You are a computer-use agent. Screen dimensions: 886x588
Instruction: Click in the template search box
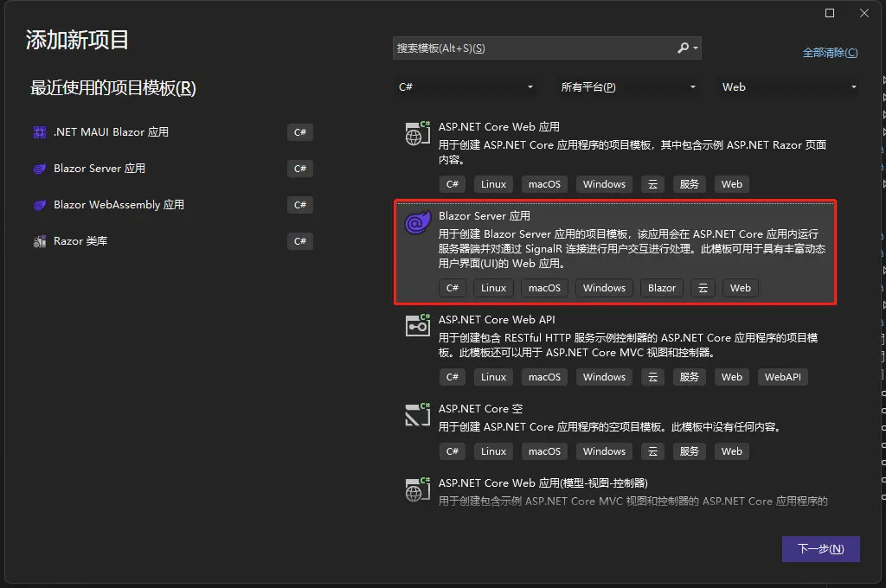point(532,48)
